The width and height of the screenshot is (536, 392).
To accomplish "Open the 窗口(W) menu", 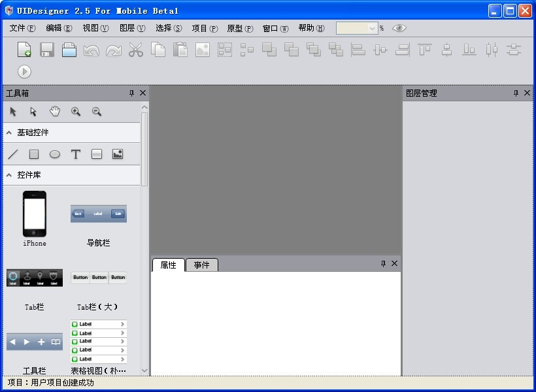I will [276, 28].
